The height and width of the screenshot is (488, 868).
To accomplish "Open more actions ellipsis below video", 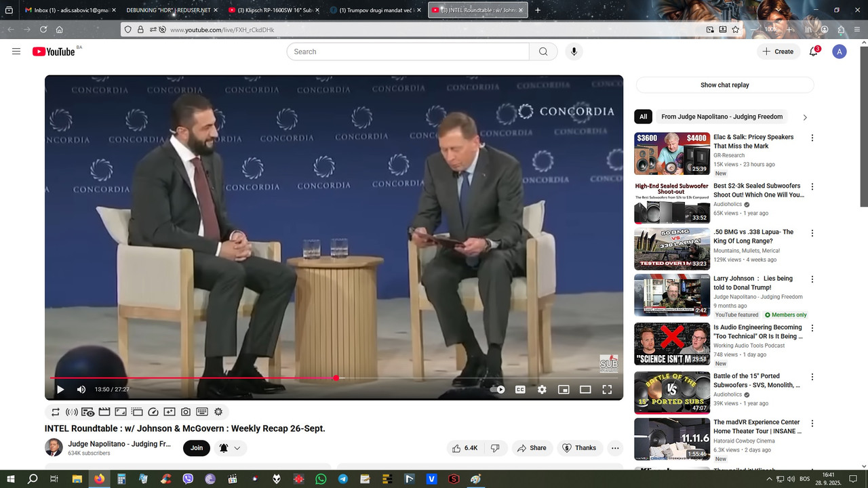I will coord(615,448).
